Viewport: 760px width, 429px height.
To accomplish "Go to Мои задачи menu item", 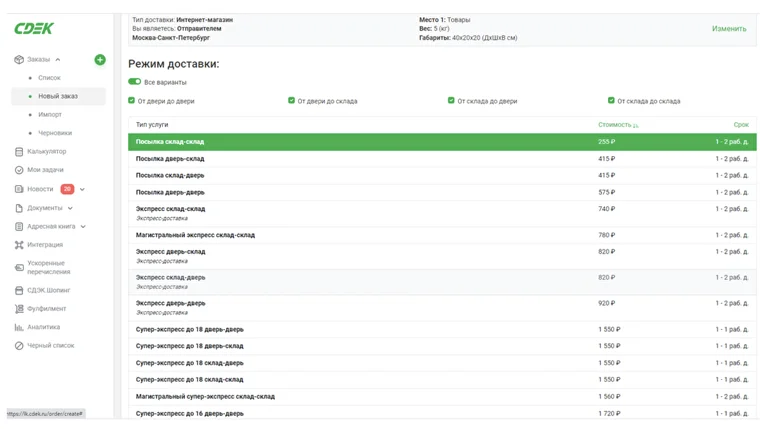I will click(x=46, y=170).
